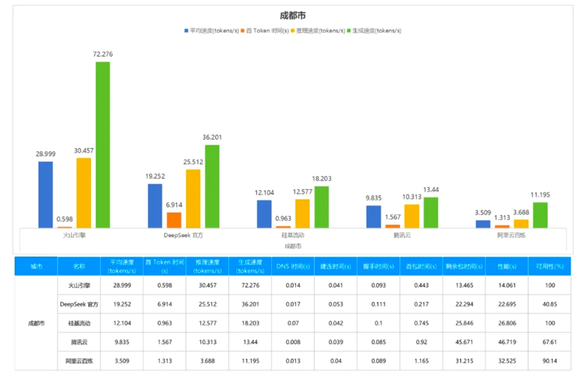The image size is (587, 392).
Task: Select the 硅基流动 name cell in the table
Action: click(x=79, y=323)
